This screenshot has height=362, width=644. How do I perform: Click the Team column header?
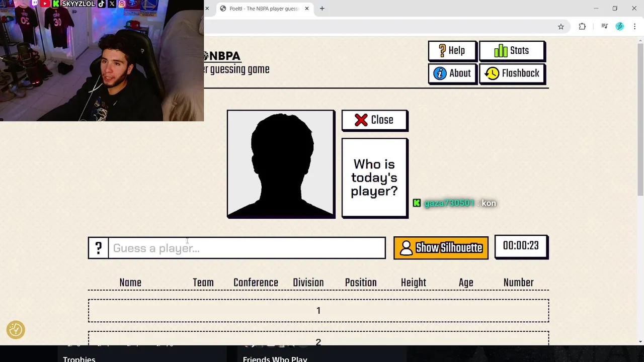pyautogui.click(x=203, y=283)
